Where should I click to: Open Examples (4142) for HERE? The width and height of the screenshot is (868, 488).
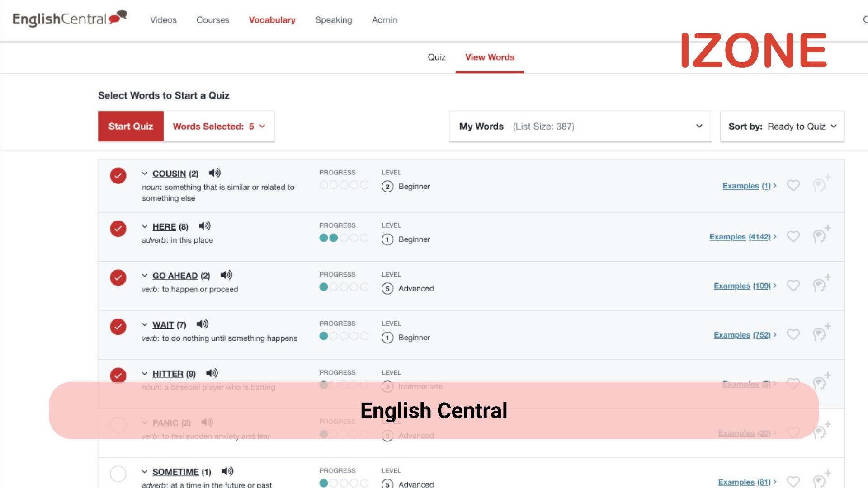(743, 237)
